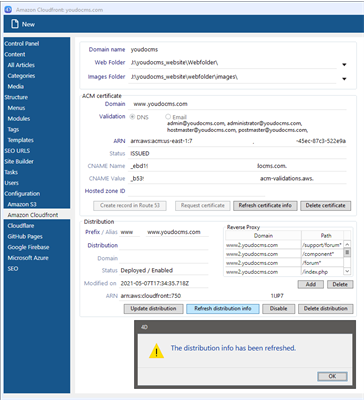Image resolution: width=364 pixels, height=400 pixels.
Task: Open Cloudflare in sidebar
Action: (21, 226)
